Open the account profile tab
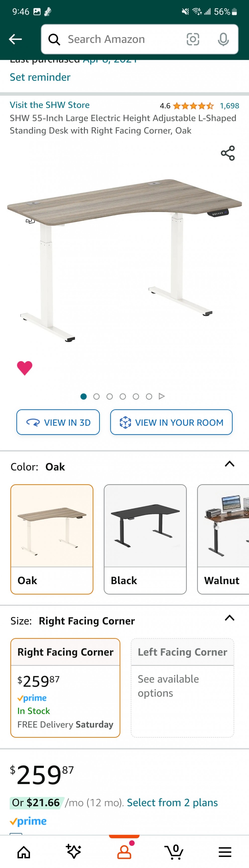The image size is (249, 868). coord(124,852)
